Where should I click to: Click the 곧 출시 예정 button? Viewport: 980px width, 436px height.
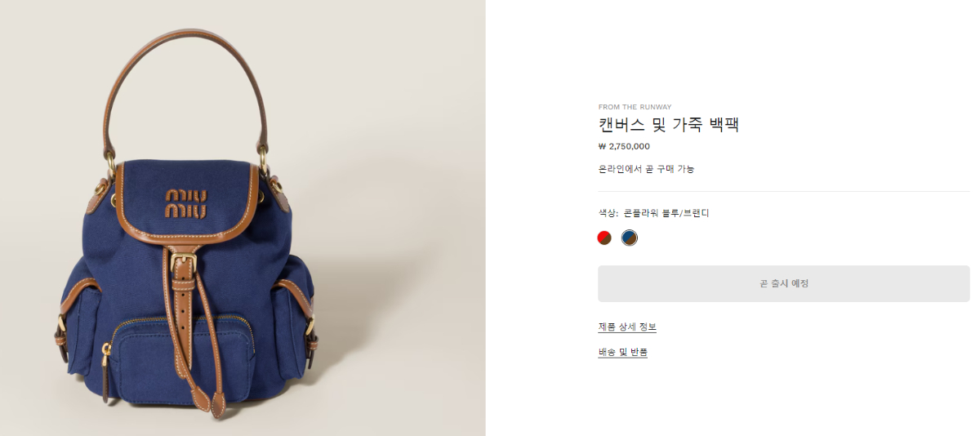(x=783, y=283)
